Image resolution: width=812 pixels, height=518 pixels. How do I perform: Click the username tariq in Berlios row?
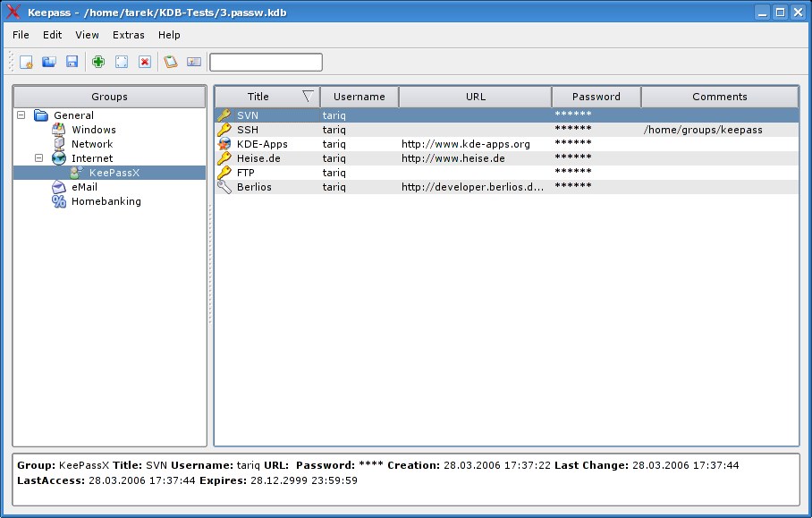tap(334, 187)
